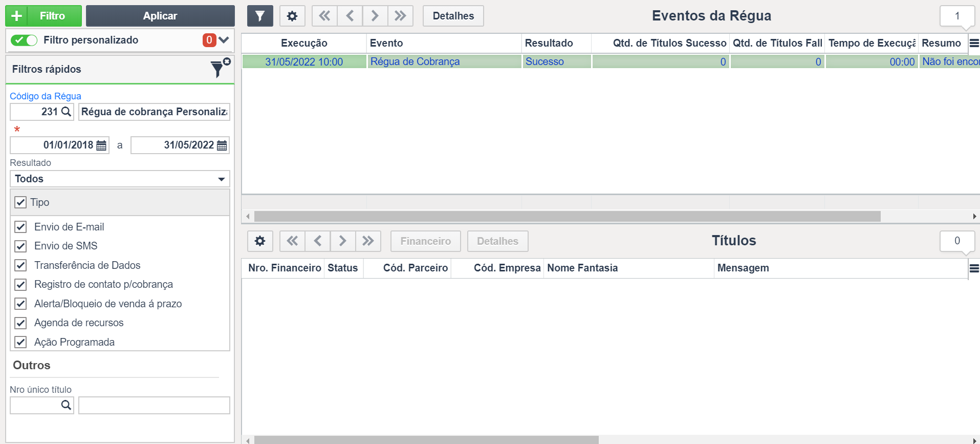Screen dimensions: 980x444
Task: Expand the Filtro personalizado chevron
Action: coord(224,40)
